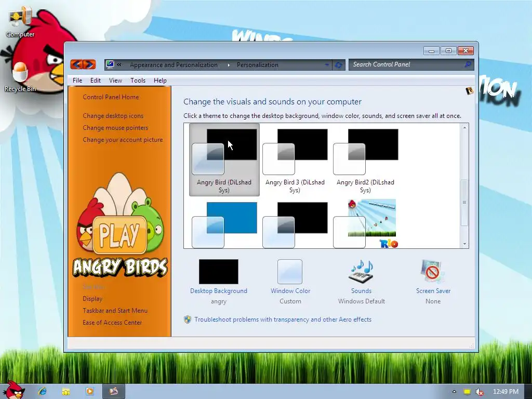The height and width of the screenshot is (399, 532).
Task: Click the Window Color label link
Action: click(290, 291)
